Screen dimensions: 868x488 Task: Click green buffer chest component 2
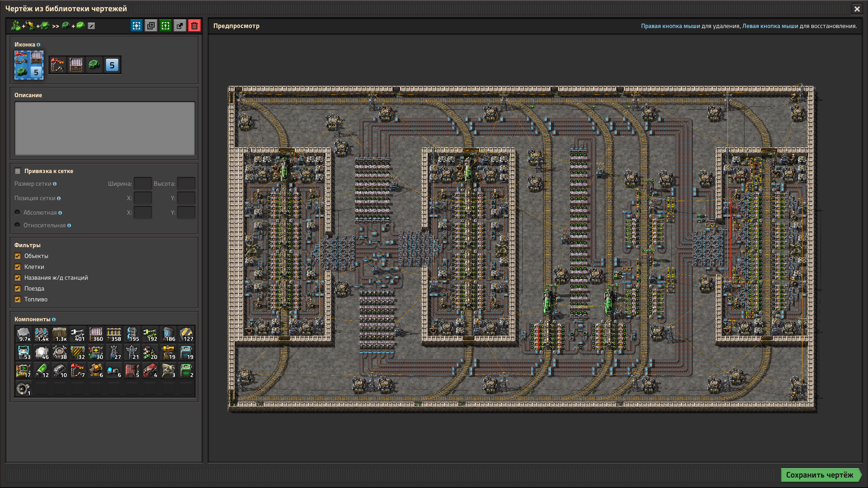point(186,371)
